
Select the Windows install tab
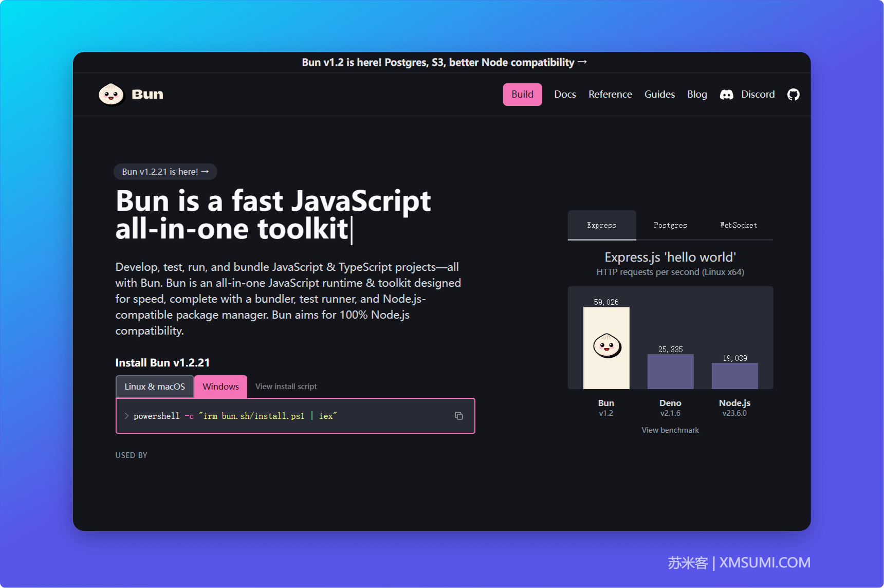coord(220,387)
